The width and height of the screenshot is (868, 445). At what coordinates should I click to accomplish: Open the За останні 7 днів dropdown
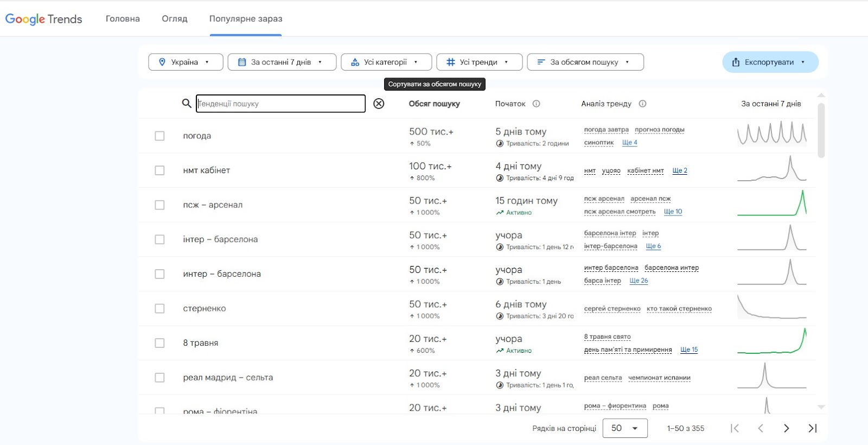pos(282,62)
